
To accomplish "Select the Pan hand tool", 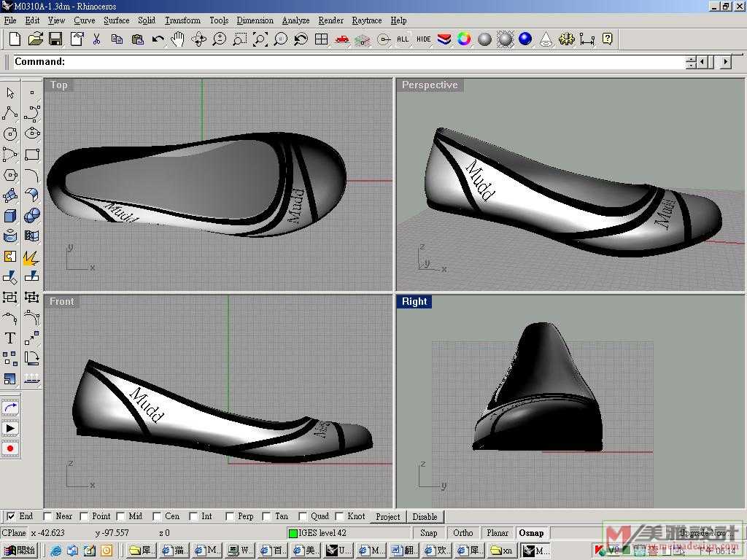I will click(x=178, y=39).
